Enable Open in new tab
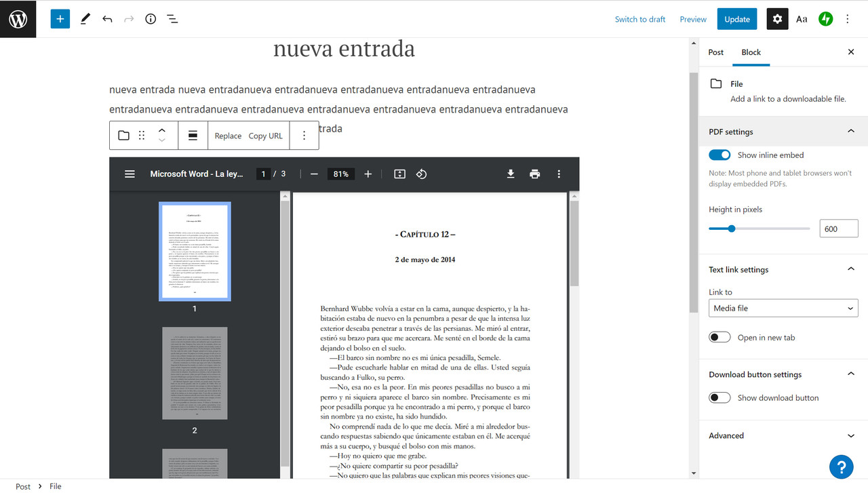Viewport: 868px width, 493px height. pyautogui.click(x=719, y=336)
